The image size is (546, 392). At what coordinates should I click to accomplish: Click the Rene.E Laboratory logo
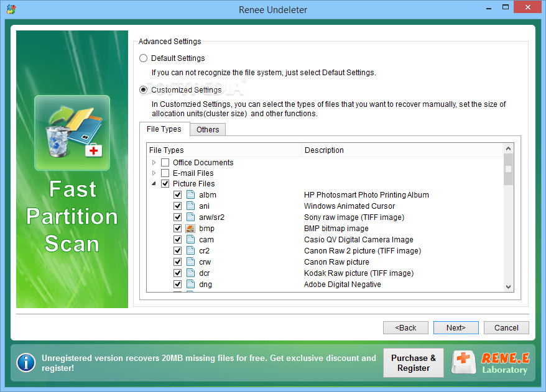(491, 362)
